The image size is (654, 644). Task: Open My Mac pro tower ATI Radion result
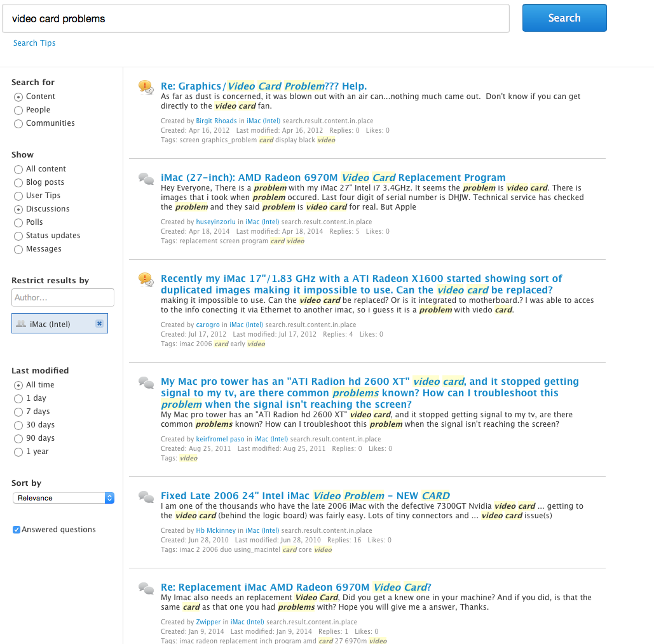[369, 392]
